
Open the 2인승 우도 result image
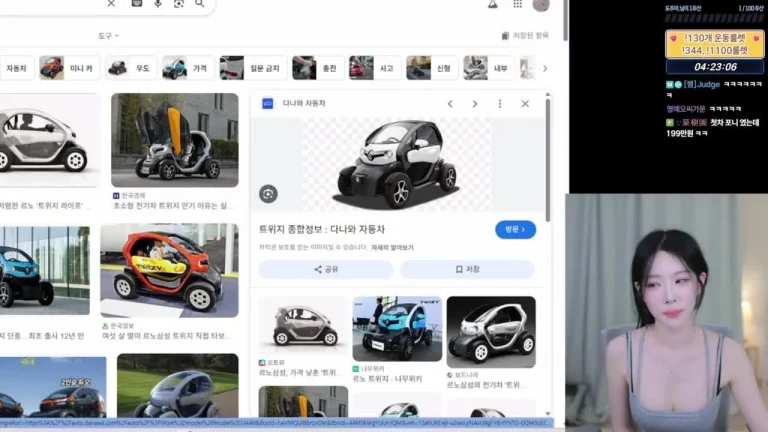point(53,387)
